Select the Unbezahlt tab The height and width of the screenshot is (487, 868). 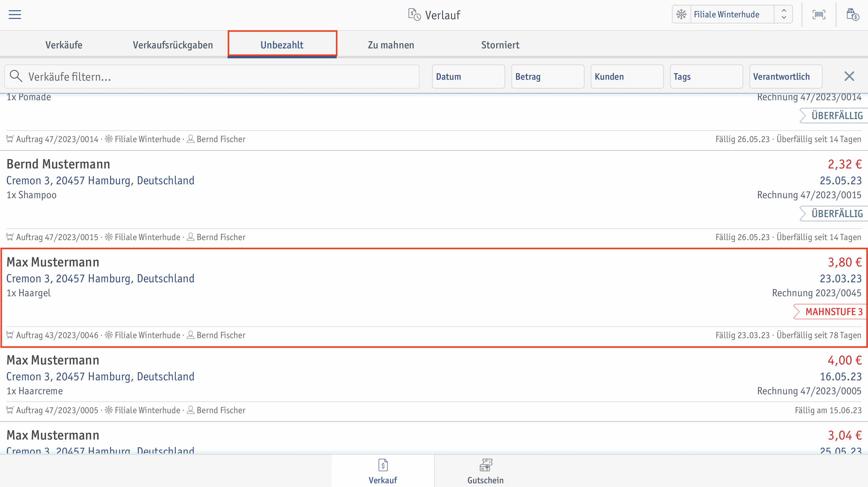[x=282, y=45]
